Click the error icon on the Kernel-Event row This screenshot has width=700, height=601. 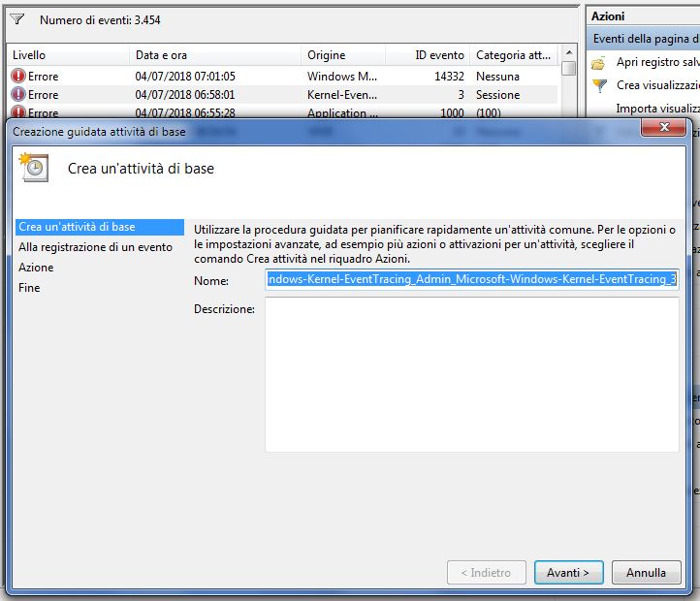(18, 95)
